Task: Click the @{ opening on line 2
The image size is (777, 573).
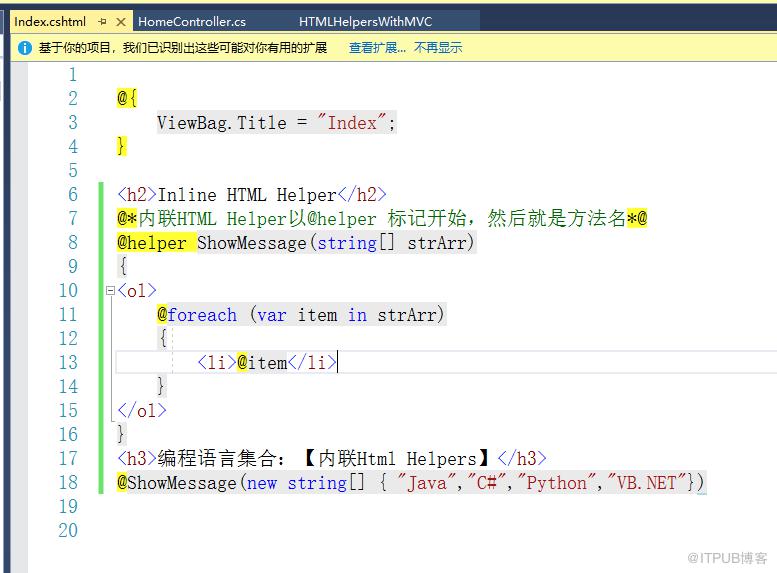Action: [127, 99]
